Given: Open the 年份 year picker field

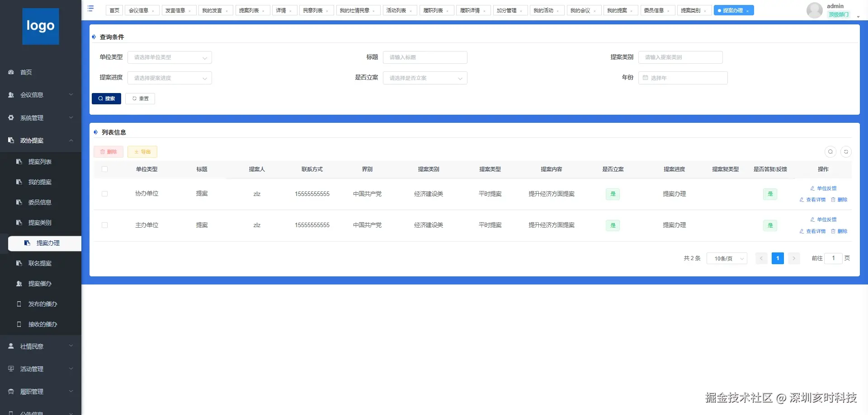Looking at the screenshot, I should tap(683, 78).
